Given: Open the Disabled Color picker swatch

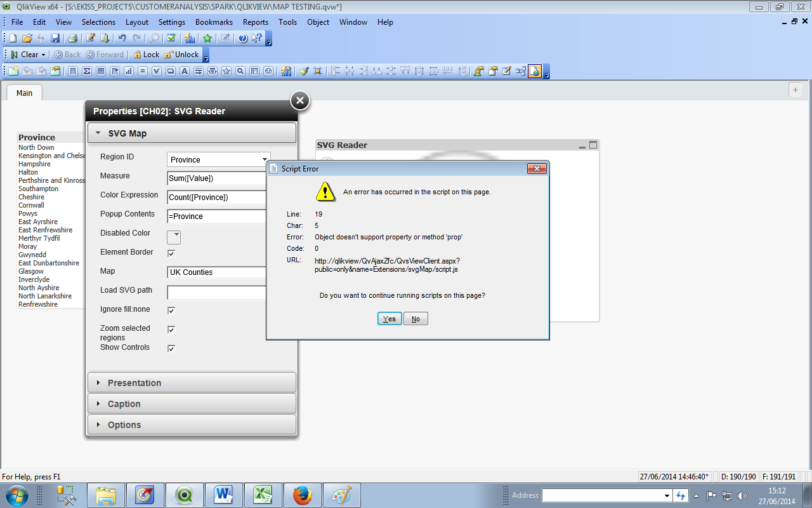Looking at the screenshot, I should [174, 237].
